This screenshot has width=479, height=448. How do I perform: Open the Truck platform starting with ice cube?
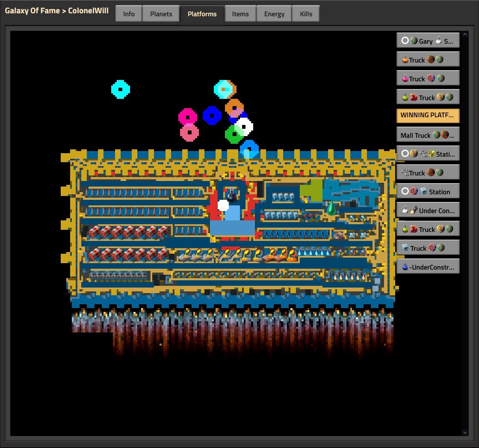tap(428, 248)
